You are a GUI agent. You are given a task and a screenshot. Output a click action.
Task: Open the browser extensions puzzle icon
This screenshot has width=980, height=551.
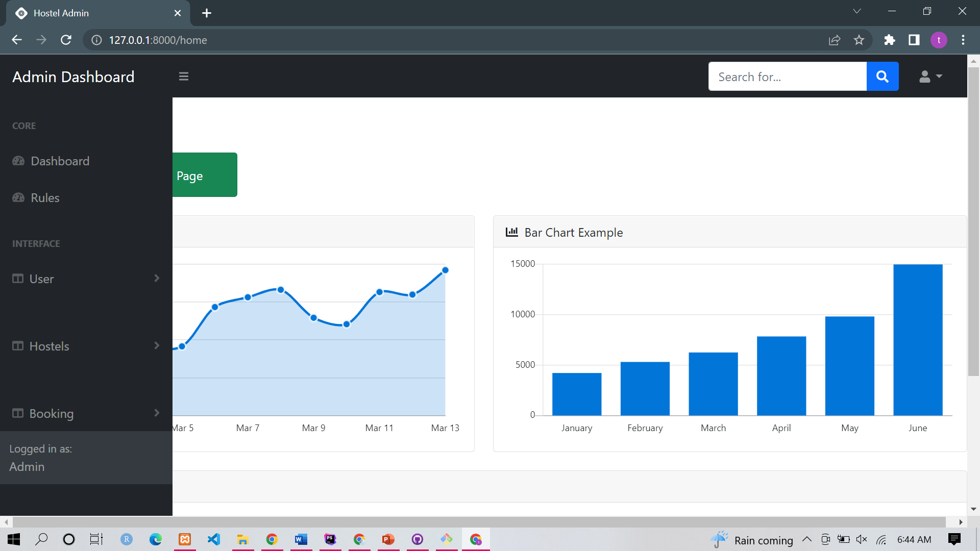tap(889, 40)
